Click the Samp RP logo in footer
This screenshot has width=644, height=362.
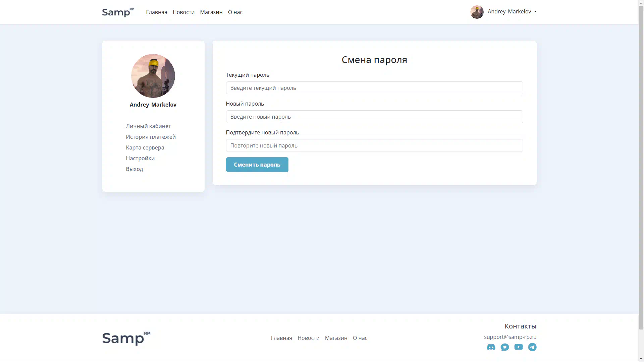click(x=126, y=338)
